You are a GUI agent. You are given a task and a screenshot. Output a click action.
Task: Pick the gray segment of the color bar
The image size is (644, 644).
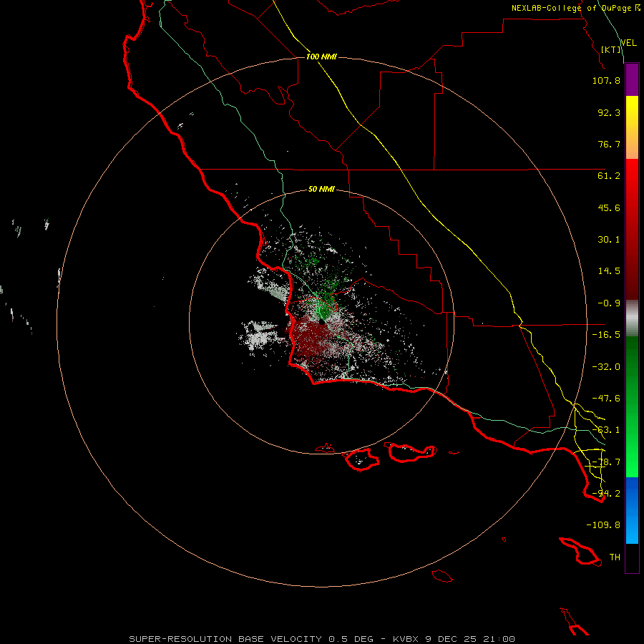(632, 318)
